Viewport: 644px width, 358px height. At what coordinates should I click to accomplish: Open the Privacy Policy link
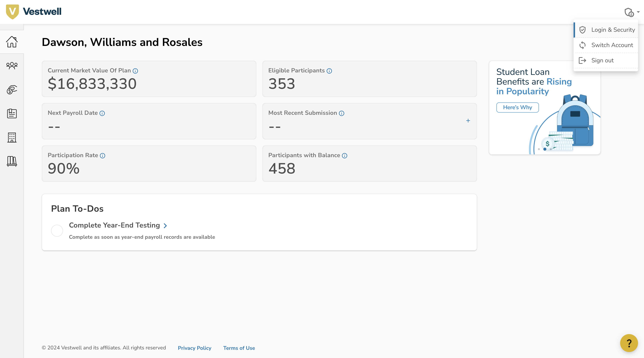195,348
